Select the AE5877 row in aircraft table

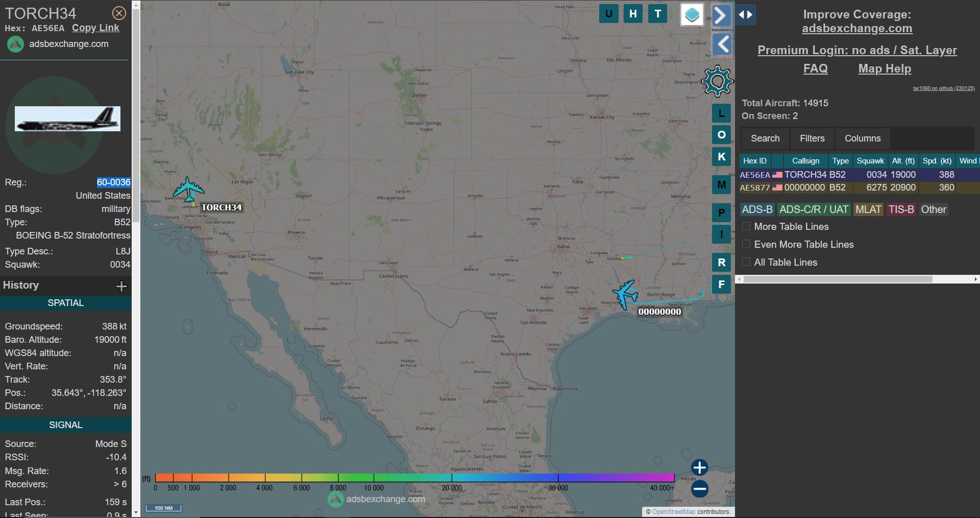859,187
